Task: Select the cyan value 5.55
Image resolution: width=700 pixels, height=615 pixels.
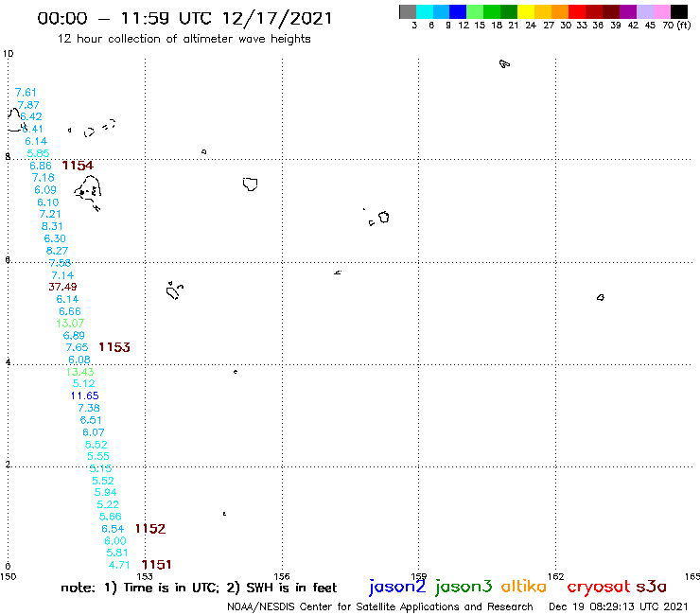Action: pos(98,456)
